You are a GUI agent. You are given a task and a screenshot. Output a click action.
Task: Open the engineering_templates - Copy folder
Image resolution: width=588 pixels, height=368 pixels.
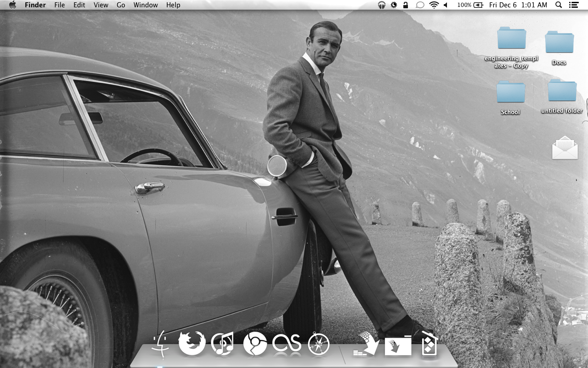[511, 48]
